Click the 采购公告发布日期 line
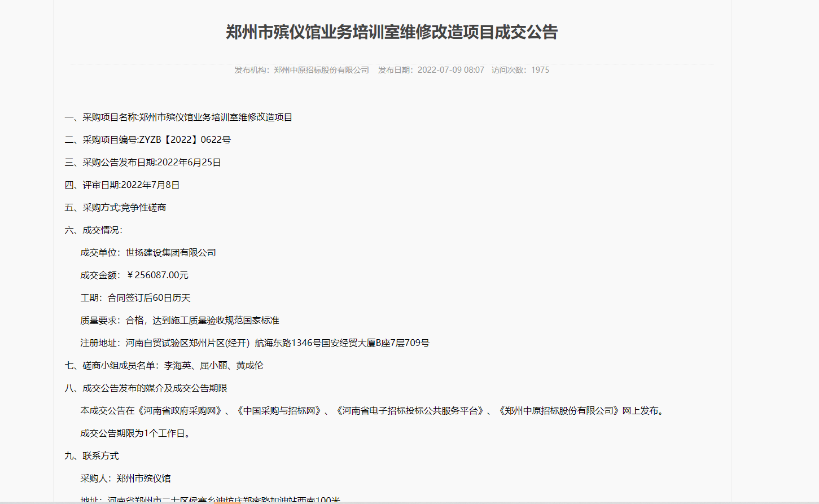The width and height of the screenshot is (819, 504). 143,162
